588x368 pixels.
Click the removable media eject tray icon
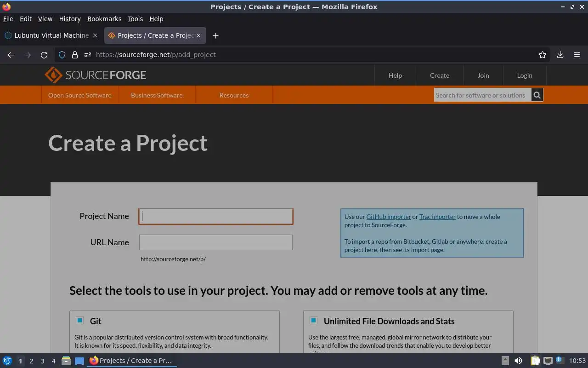pyautogui.click(x=505, y=361)
